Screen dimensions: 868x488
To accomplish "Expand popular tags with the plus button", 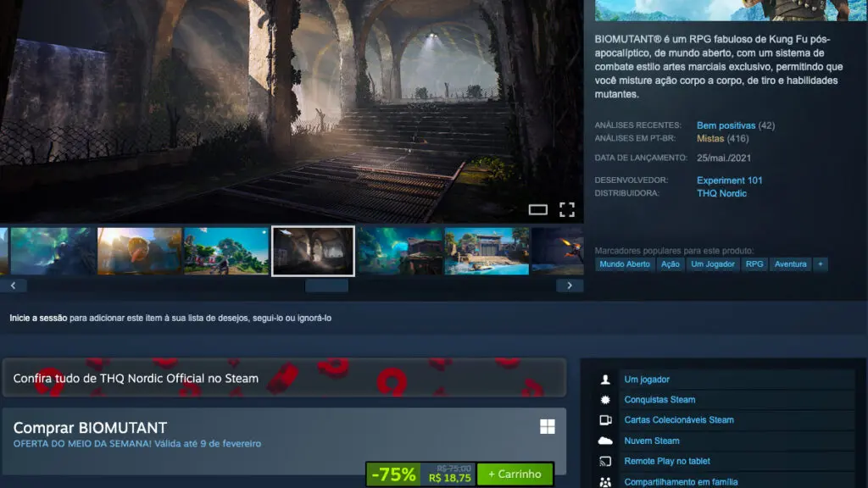I will 819,263.
